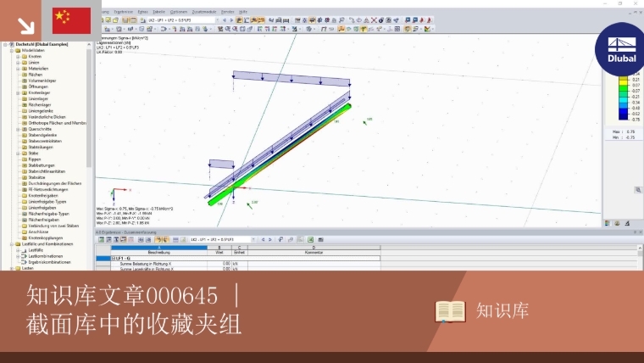
Task: Open the Ergebnisse menu
Action: 123,12
